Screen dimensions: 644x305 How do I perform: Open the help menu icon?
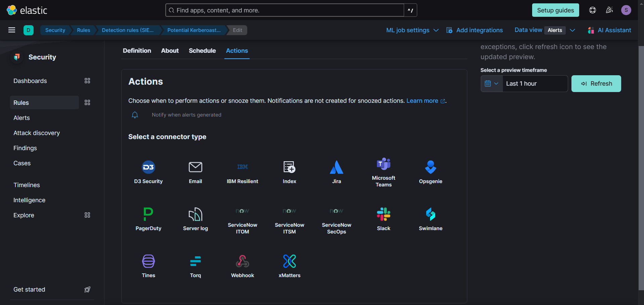click(593, 10)
